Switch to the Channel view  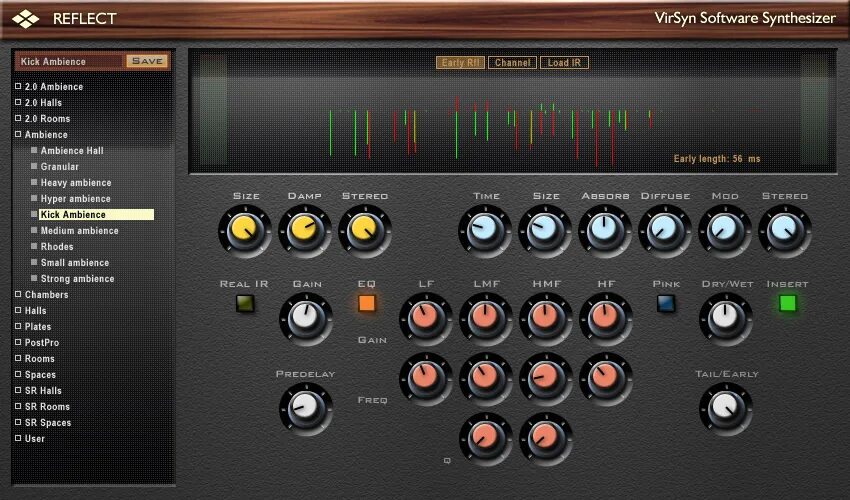click(512, 62)
